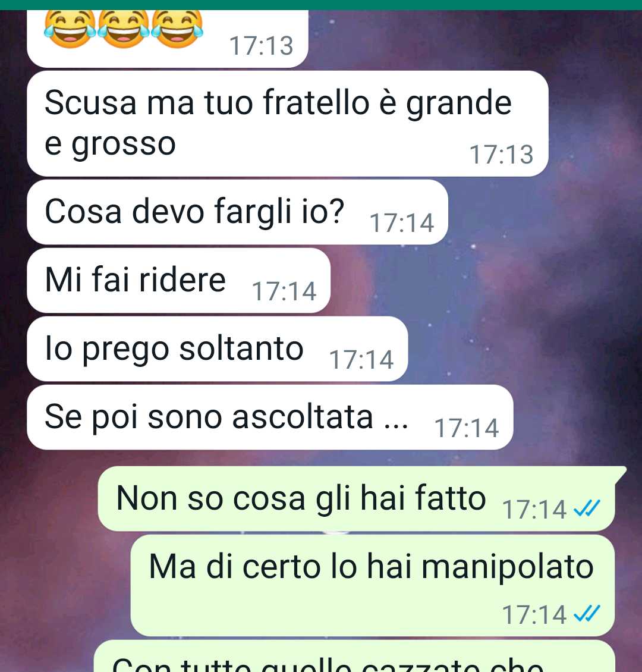The height and width of the screenshot is (672, 642).
Task: Tap the 17:14 timestamp on 'Io prego soltanto'
Action: click(x=361, y=360)
